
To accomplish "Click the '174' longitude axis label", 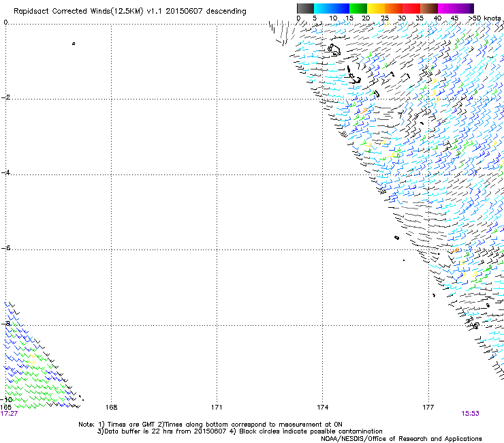I will (x=322, y=408).
